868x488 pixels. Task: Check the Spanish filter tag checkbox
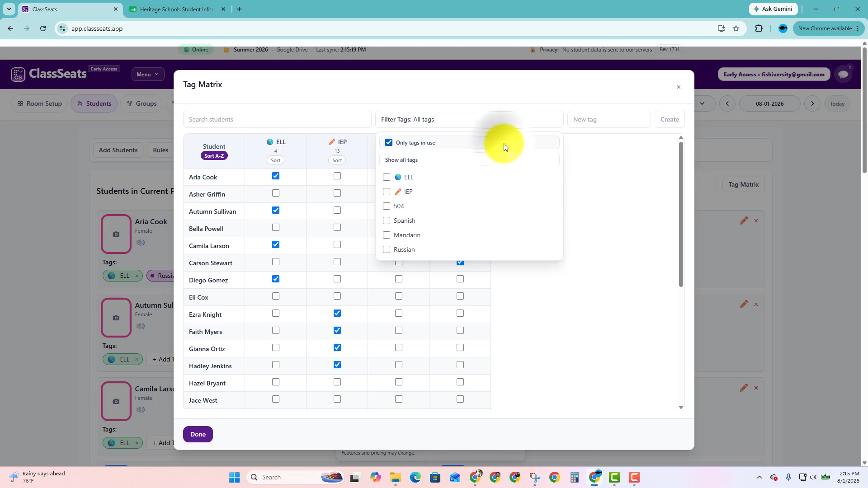[387, 221]
